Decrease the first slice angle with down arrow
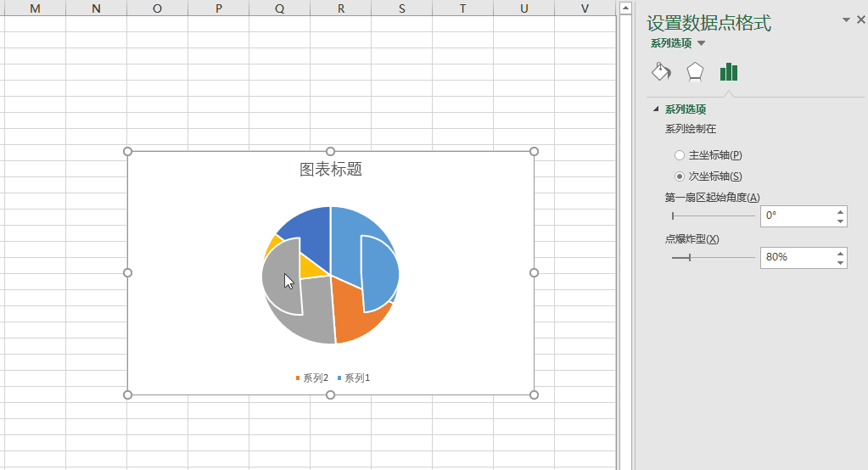The width and height of the screenshot is (868, 470). point(840,221)
